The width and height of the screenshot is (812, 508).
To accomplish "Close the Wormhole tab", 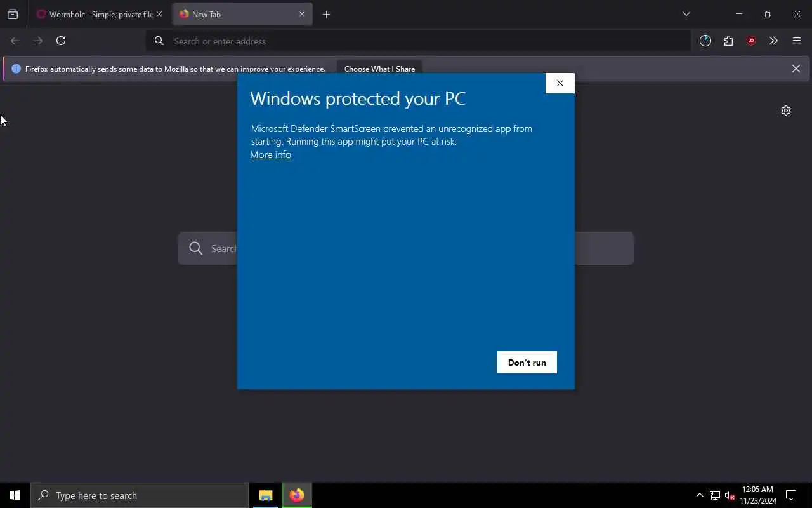I will tap(159, 14).
